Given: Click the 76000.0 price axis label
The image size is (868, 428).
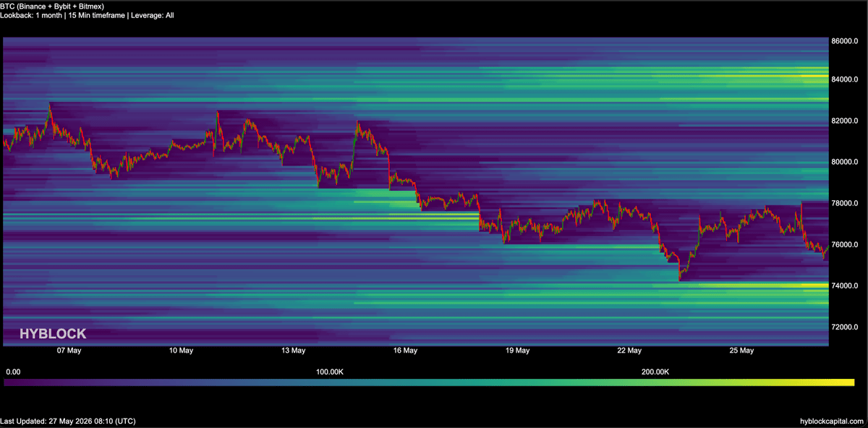Looking at the screenshot, I should pos(846,245).
